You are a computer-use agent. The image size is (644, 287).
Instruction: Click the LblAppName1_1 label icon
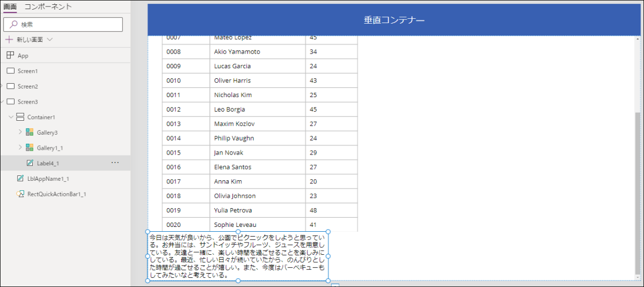pos(20,179)
